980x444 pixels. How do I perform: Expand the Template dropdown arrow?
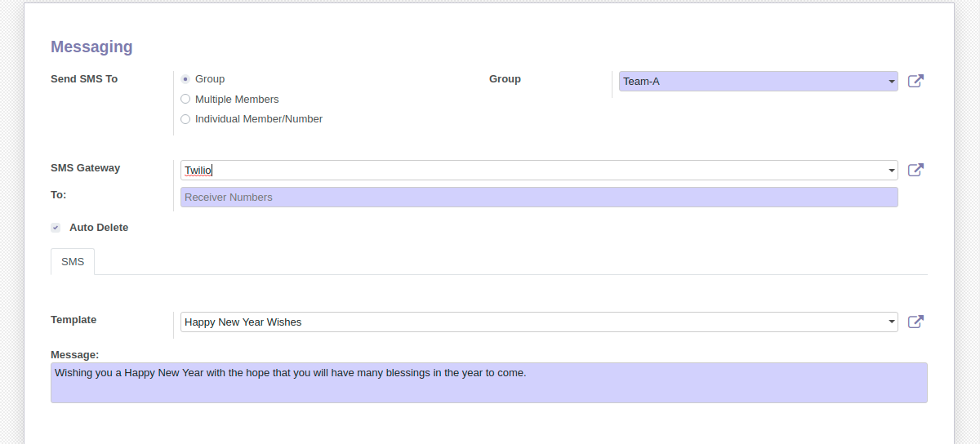pyautogui.click(x=891, y=322)
